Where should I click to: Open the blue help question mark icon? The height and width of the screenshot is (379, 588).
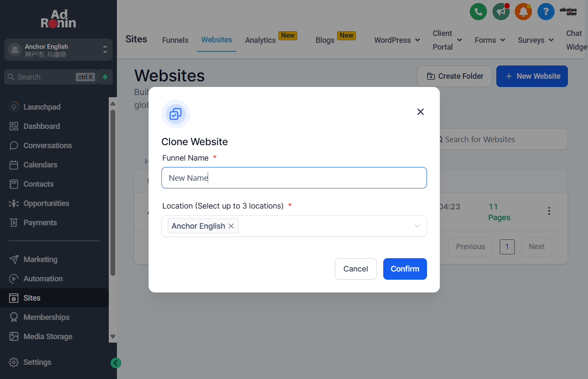coord(546,12)
